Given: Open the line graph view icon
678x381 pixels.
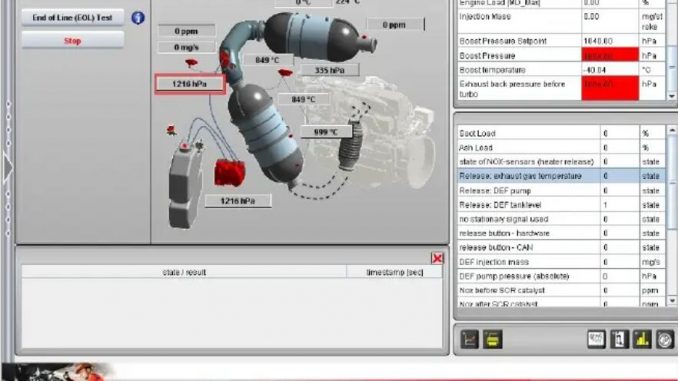Looking at the screenshot, I should (469, 339).
